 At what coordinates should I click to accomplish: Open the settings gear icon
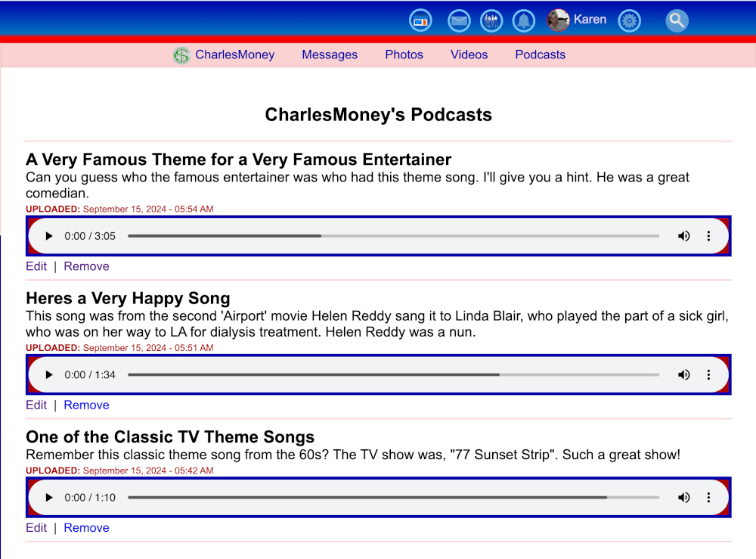(x=629, y=20)
